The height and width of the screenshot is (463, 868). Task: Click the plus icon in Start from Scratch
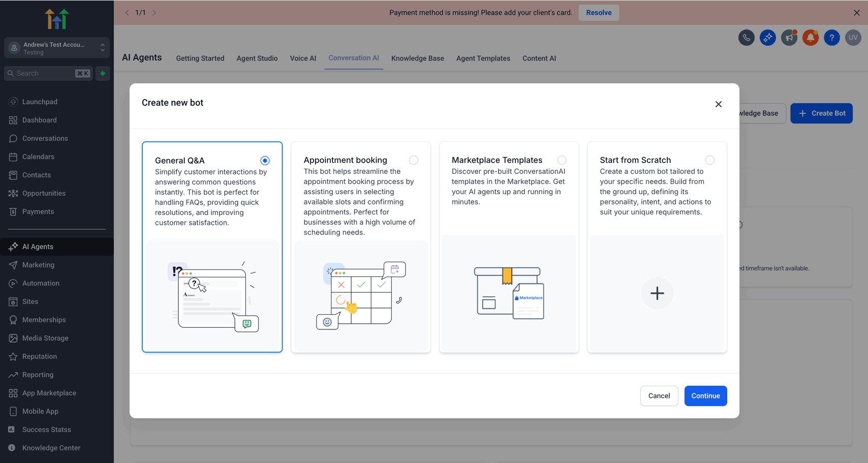657,293
